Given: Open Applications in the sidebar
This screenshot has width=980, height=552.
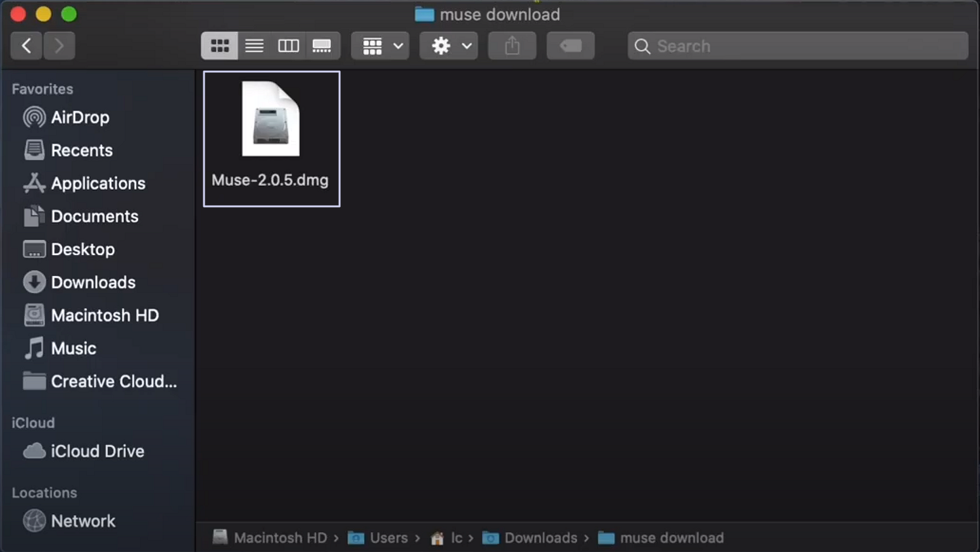Looking at the screenshot, I should [98, 183].
